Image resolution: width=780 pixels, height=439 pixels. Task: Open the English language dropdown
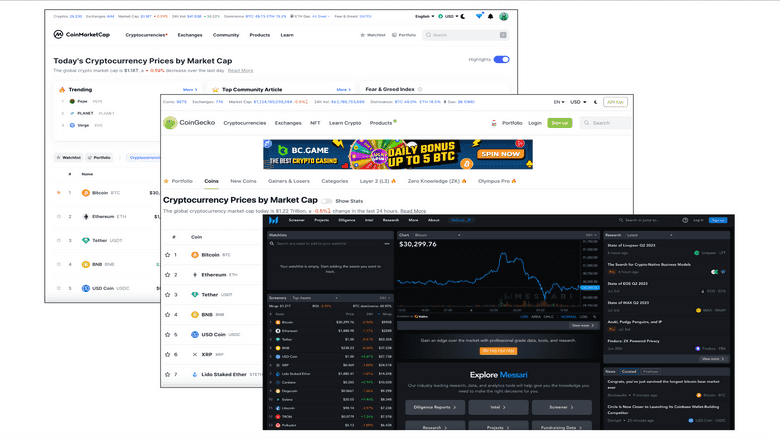tap(424, 16)
